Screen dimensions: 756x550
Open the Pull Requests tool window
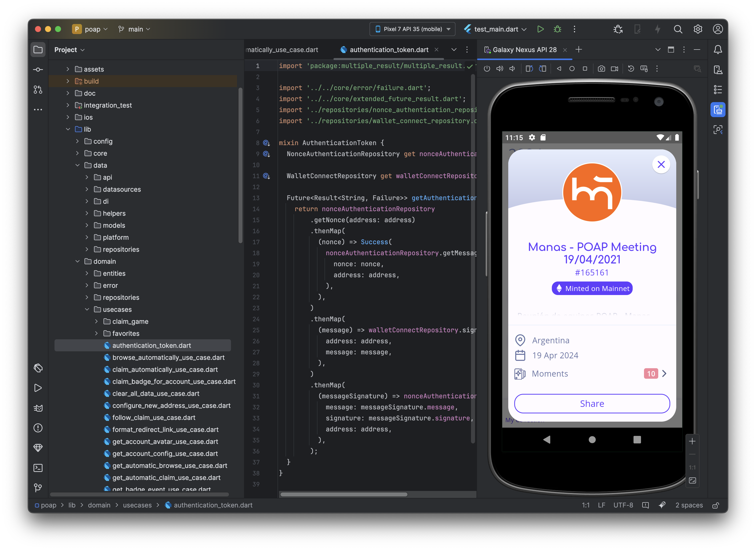38,89
